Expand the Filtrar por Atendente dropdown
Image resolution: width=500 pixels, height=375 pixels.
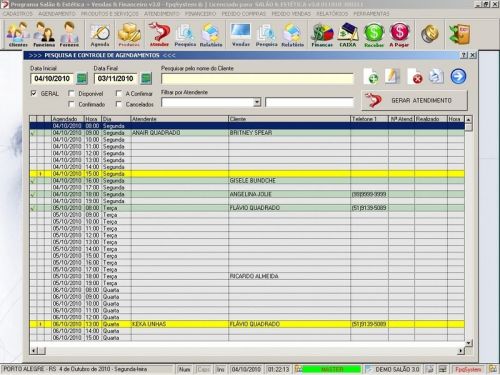click(x=257, y=102)
